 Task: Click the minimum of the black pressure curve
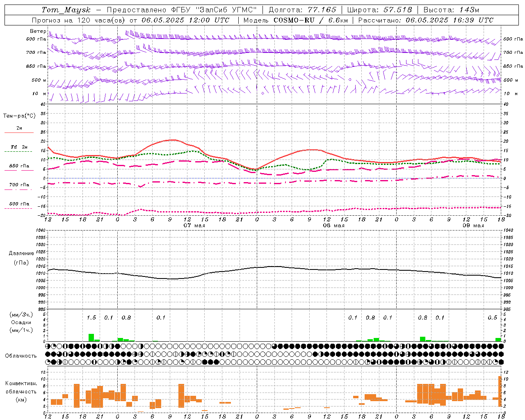(x=173, y=279)
